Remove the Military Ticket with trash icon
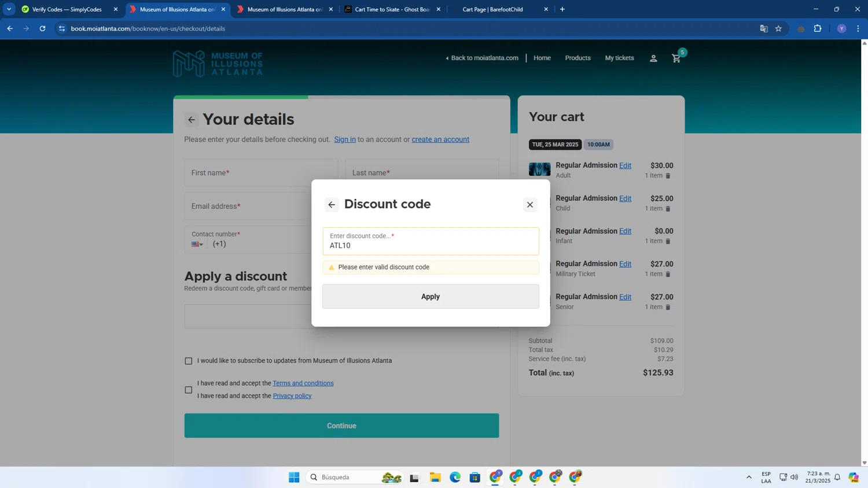The width and height of the screenshot is (868, 488). click(x=668, y=274)
